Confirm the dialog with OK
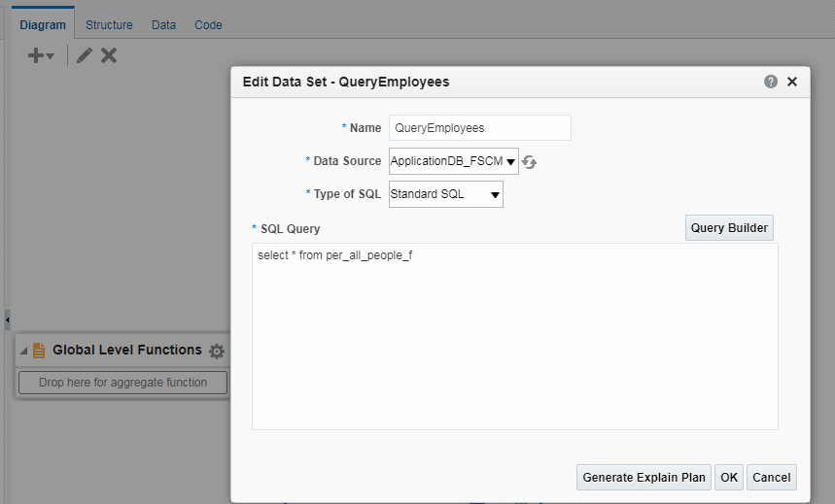The width and height of the screenshot is (835, 504). tap(729, 478)
